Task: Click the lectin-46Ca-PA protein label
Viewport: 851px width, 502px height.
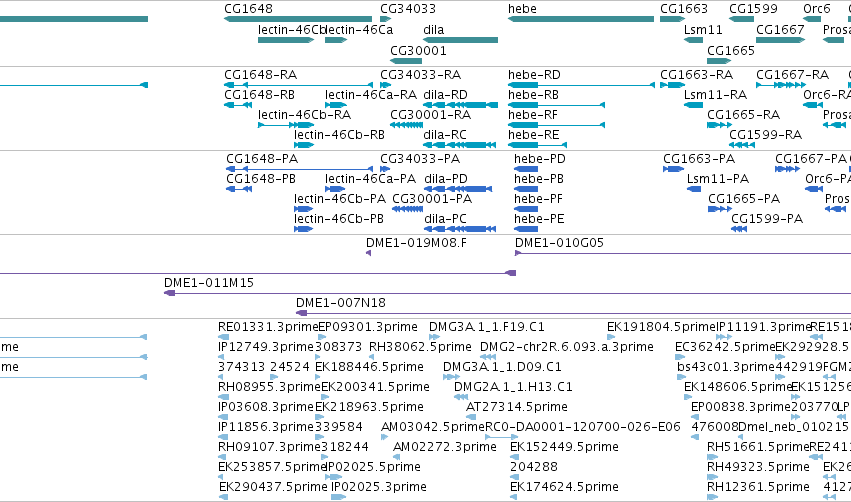Action: pyautogui.click(x=370, y=179)
